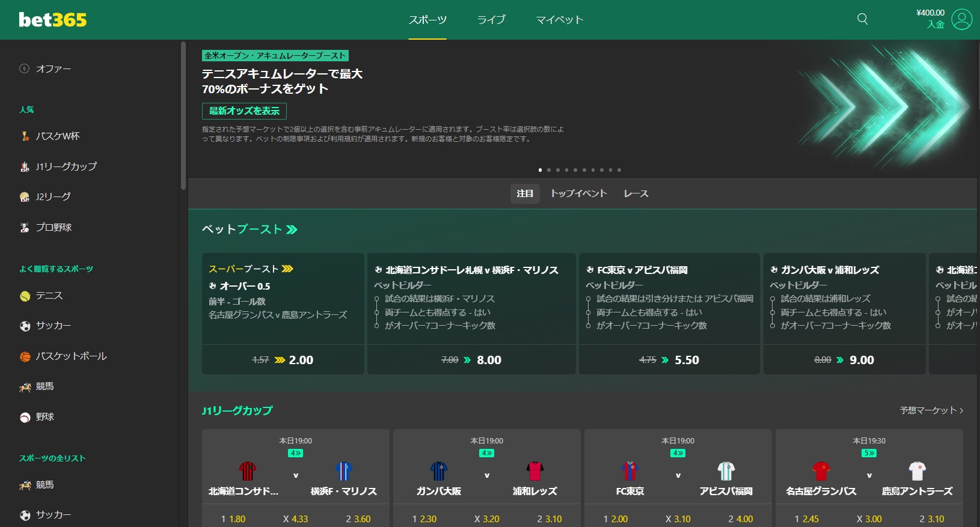Screen dimensions: 980x527
Task: Click the ¥400.00 balance text
Action: [x=930, y=13]
